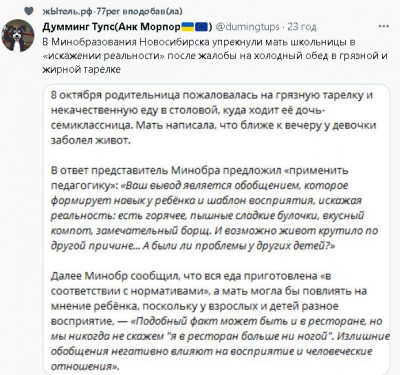Click last line 'отношения' in quoted card
This screenshot has height=375, width=400.
click(x=85, y=367)
